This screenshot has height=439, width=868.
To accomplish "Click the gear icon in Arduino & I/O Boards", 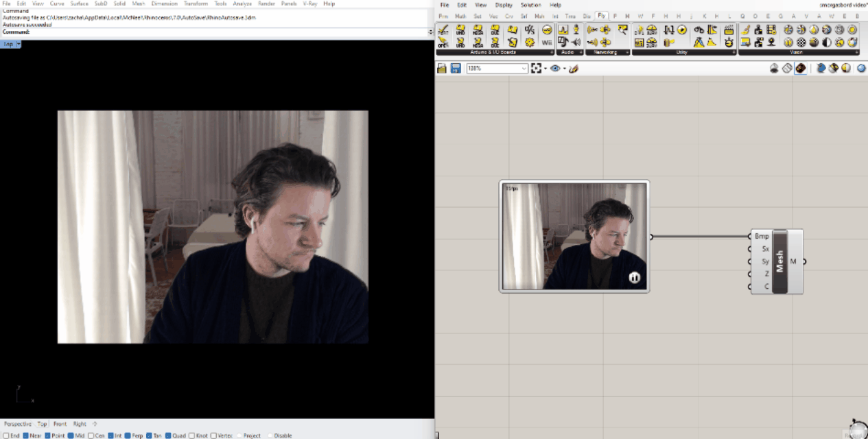I will 530,42.
